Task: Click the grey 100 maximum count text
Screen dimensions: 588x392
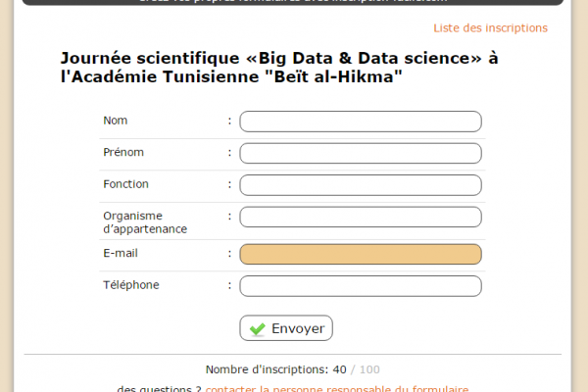Action: (369, 369)
